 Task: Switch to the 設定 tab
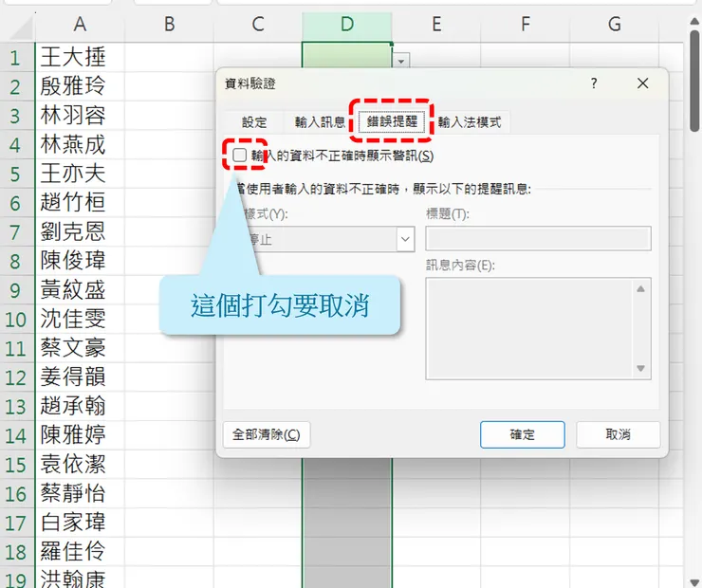tap(254, 122)
